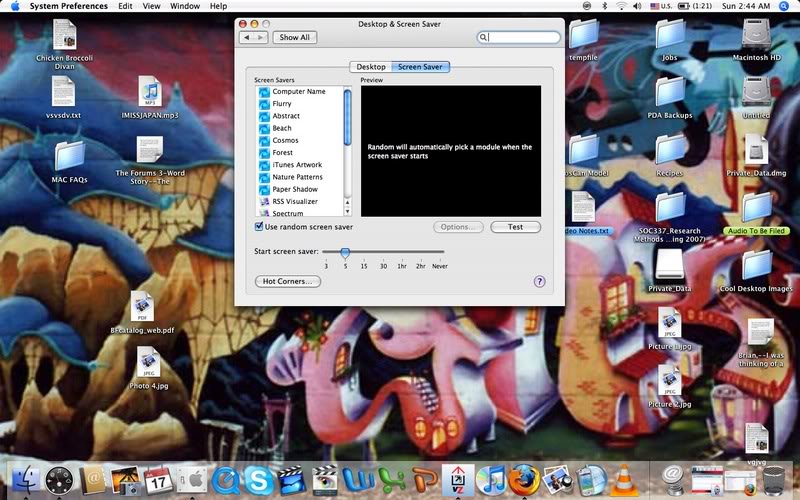The width and height of the screenshot is (800, 500).
Task: Select the MAC FAQs folder
Action: tap(69, 162)
